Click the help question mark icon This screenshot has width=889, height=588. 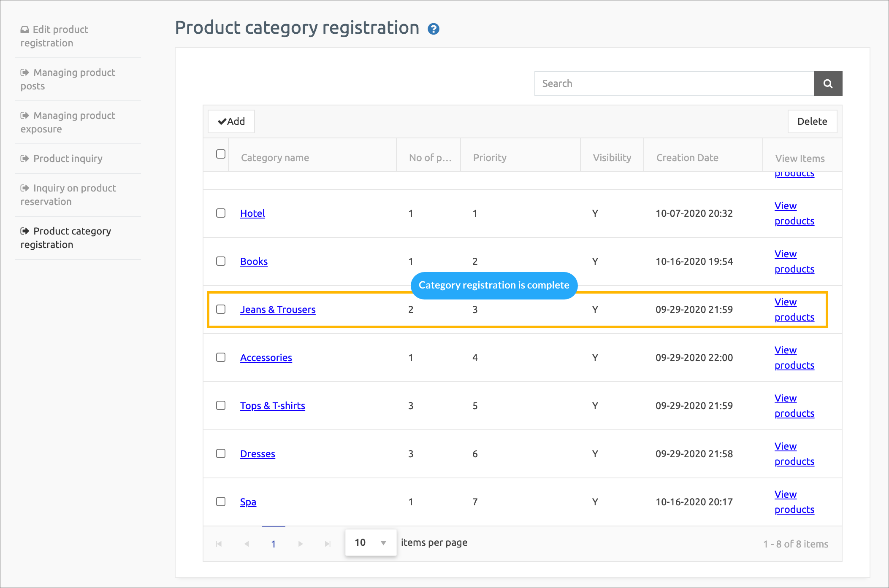433,29
